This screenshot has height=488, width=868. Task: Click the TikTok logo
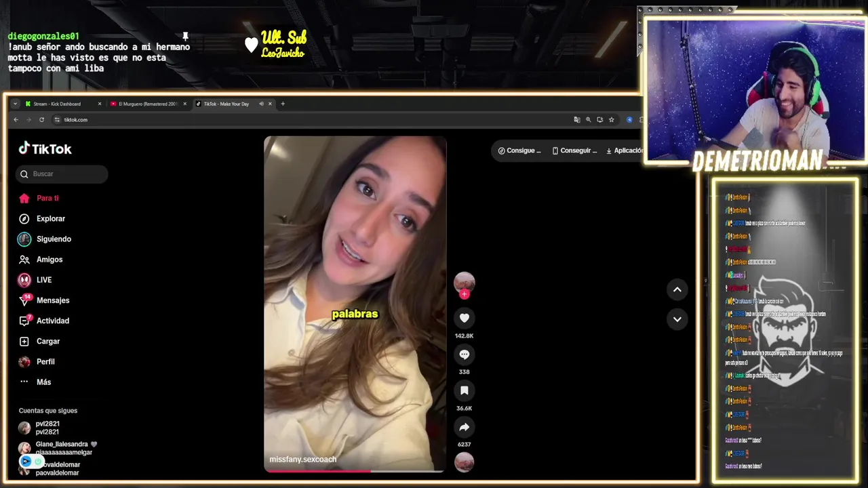coord(45,148)
